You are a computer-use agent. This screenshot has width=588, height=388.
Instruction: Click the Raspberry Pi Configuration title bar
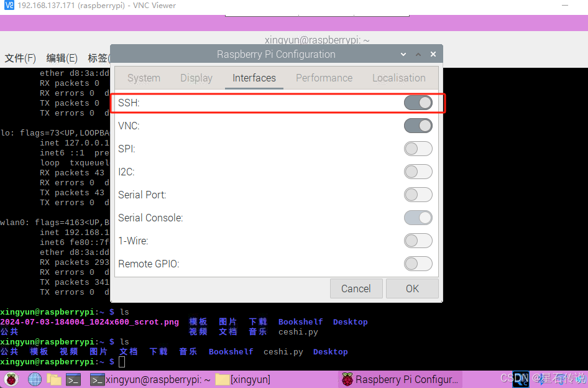276,55
